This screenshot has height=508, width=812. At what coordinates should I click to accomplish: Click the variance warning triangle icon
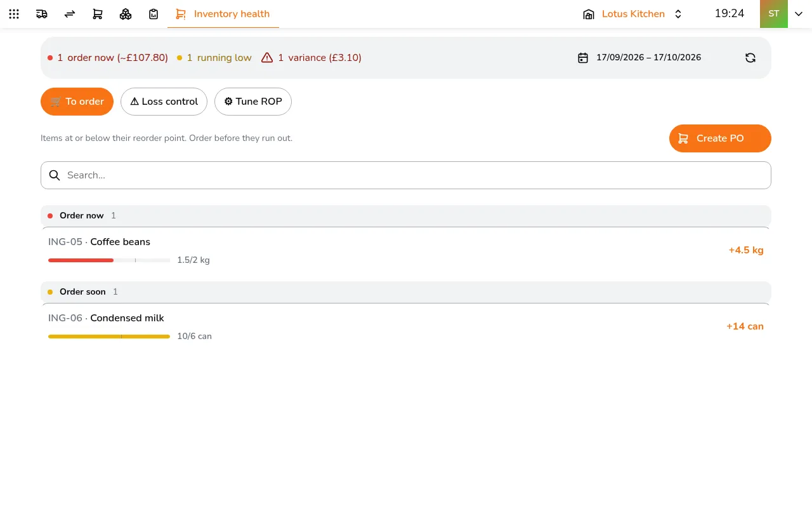pos(267,58)
